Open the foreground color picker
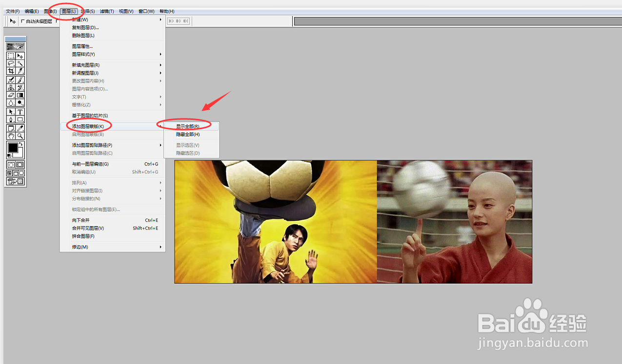 click(13, 147)
